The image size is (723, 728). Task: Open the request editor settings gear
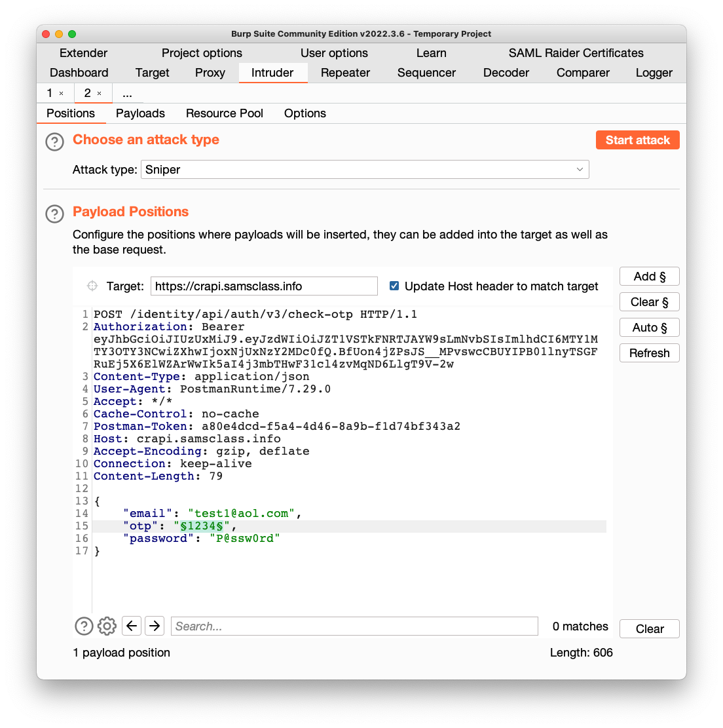[107, 626]
